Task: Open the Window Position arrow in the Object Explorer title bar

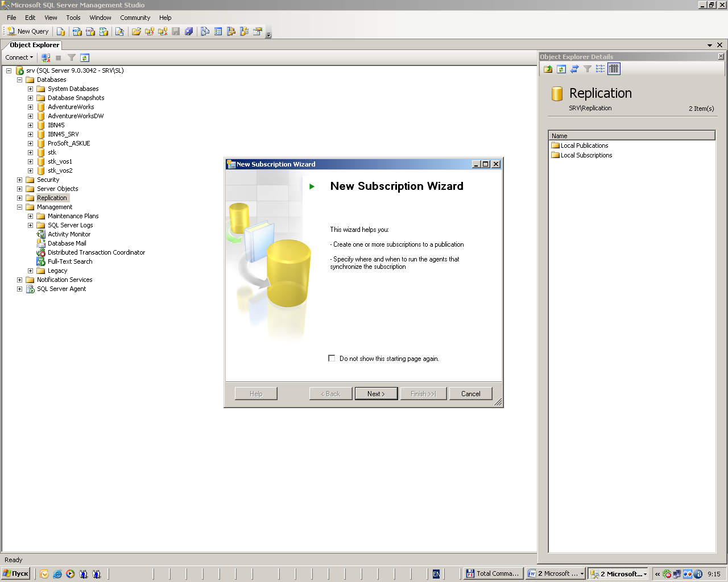Action: click(710, 45)
